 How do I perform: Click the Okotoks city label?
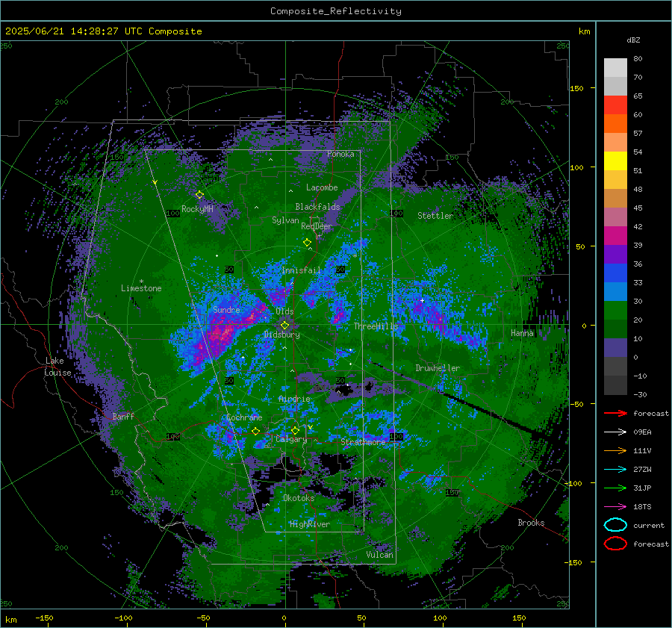(299, 498)
